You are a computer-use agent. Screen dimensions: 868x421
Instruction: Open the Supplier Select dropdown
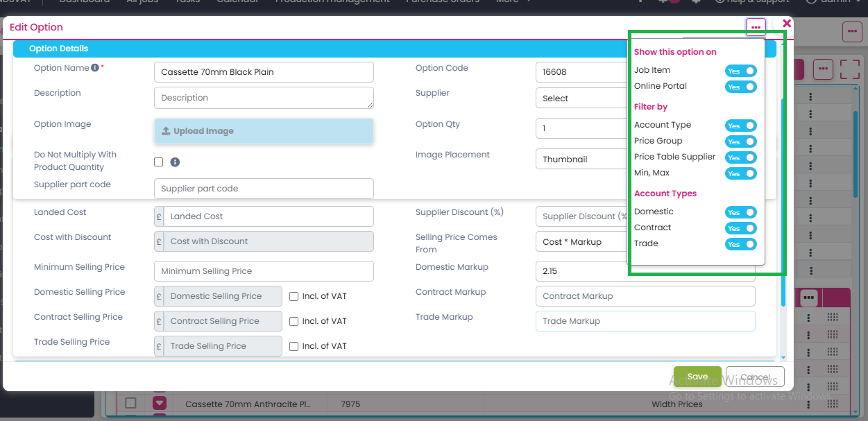coord(581,98)
